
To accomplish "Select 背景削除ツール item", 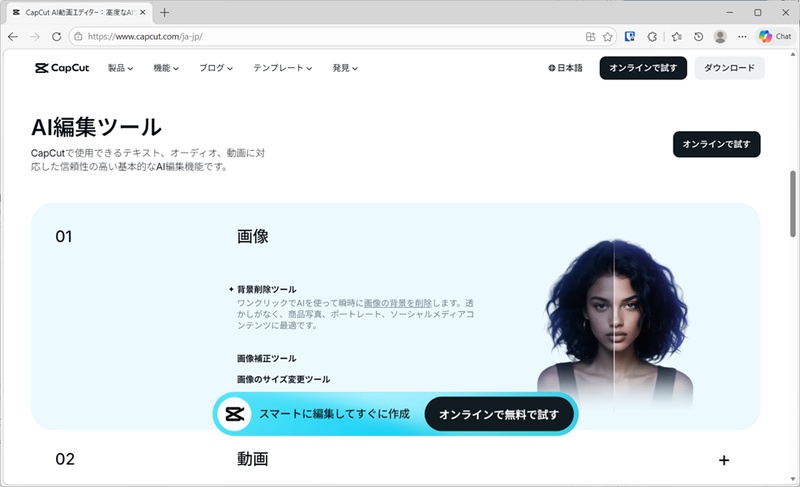I will pos(266,289).
